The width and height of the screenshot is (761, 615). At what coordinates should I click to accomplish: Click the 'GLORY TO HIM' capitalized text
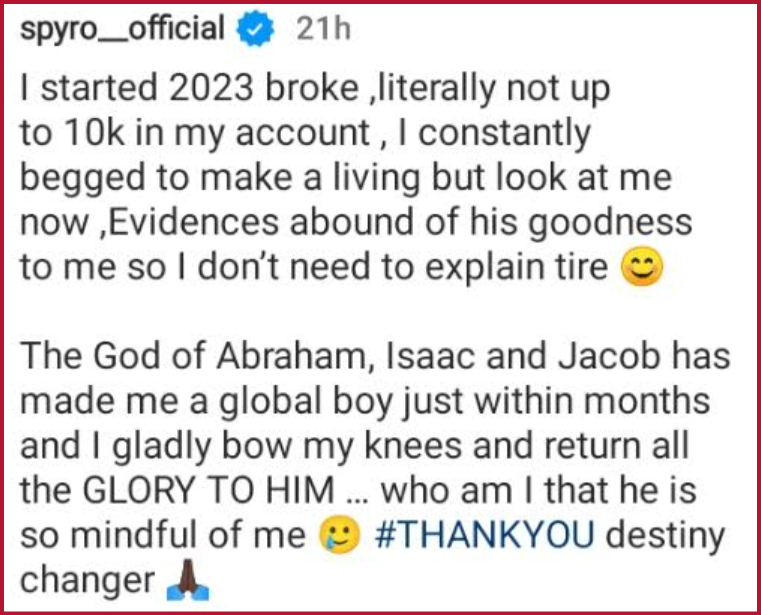tap(208, 490)
